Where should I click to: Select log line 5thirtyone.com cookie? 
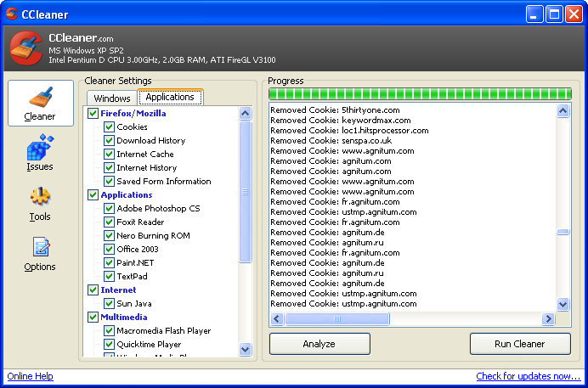click(335, 110)
